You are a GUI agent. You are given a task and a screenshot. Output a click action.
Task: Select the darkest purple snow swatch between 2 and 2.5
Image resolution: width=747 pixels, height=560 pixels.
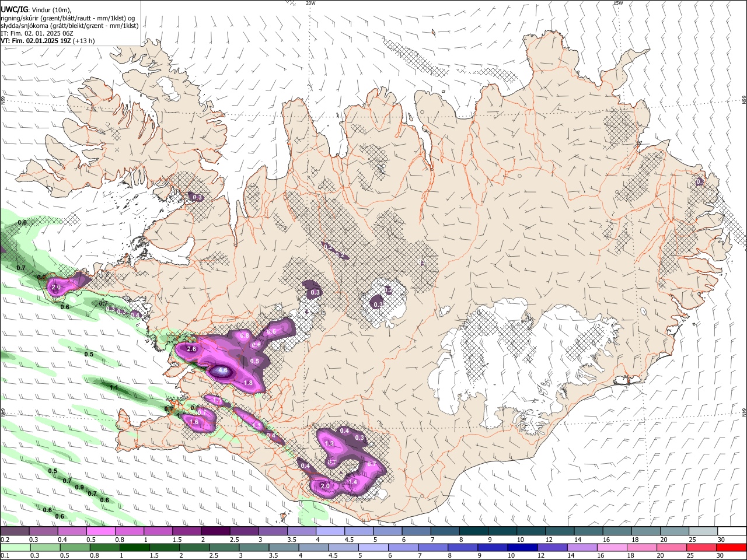point(215,531)
